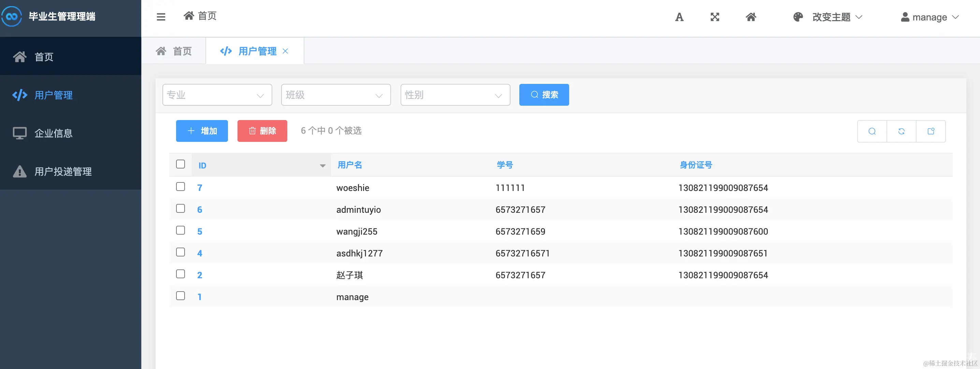Select 用户管理 in the left sidebar
980x369 pixels.
click(53, 95)
